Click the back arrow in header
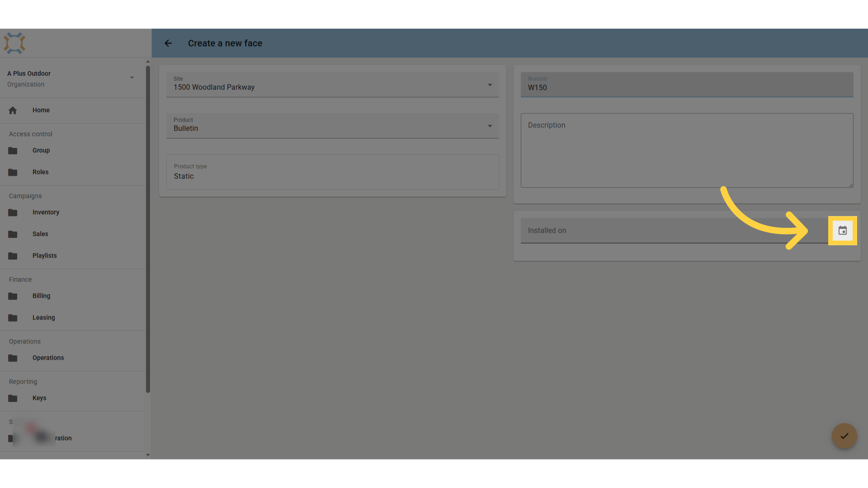This screenshot has width=868, height=488. click(168, 43)
